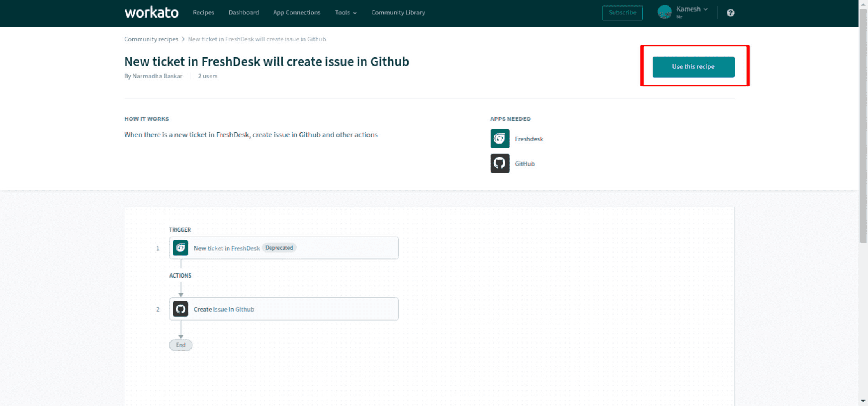Open App Connections in navigation
868x406 pixels.
click(x=297, y=12)
